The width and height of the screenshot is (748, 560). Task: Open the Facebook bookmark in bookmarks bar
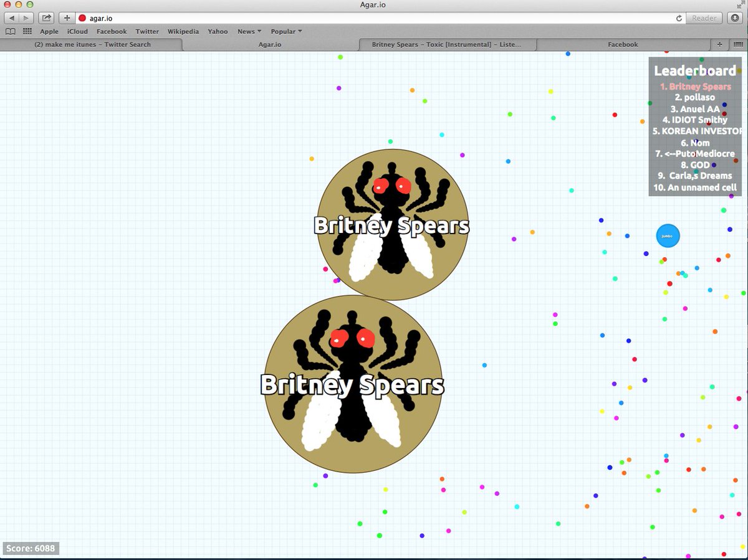[x=112, y=31]
